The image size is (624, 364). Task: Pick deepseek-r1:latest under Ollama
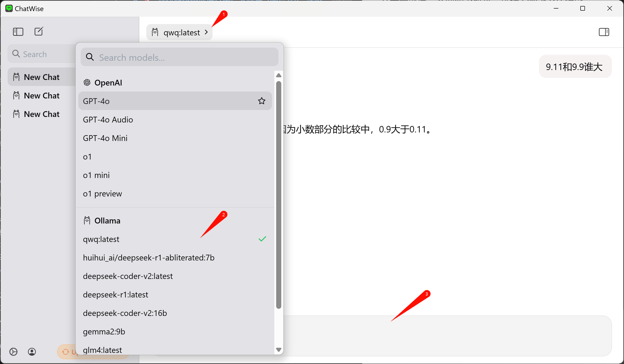(x=115, y=295)
